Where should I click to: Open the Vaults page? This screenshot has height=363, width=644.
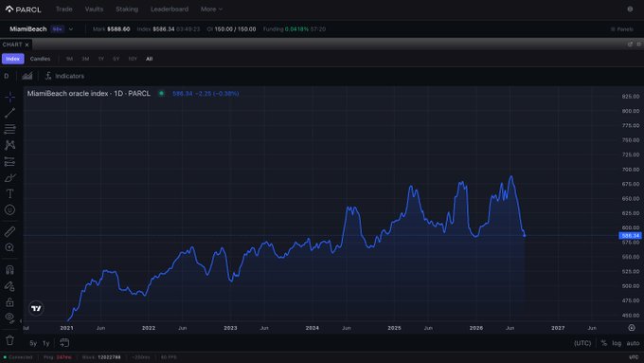94,9
